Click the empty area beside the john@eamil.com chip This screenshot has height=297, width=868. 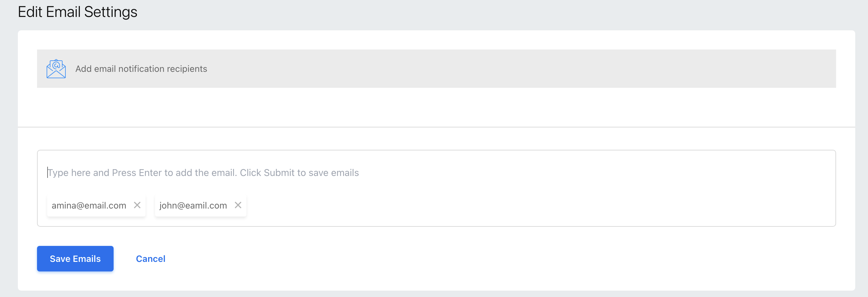505,205
